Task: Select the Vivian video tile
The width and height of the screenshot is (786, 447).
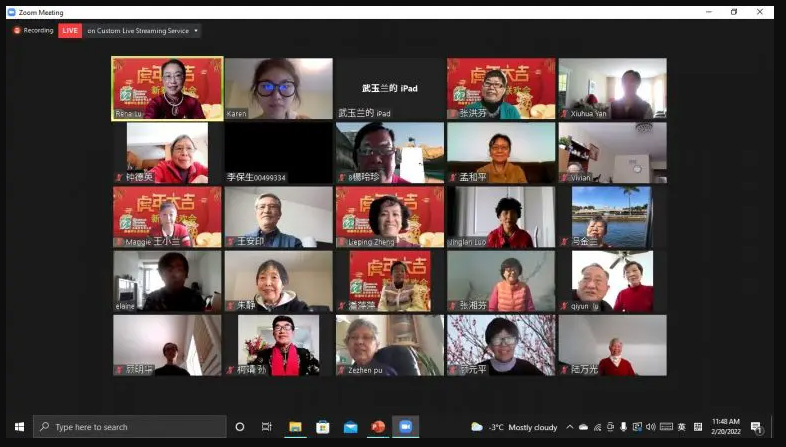Action: pos(612,152)
